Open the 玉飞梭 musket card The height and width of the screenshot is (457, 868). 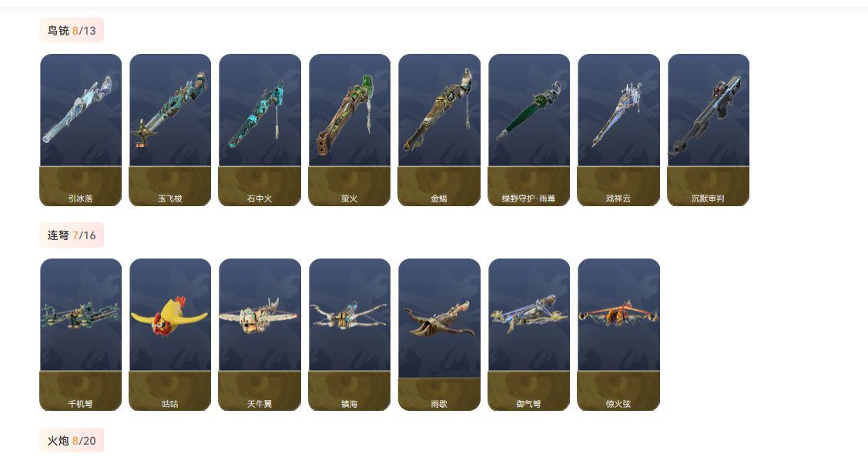coord(170,130)
